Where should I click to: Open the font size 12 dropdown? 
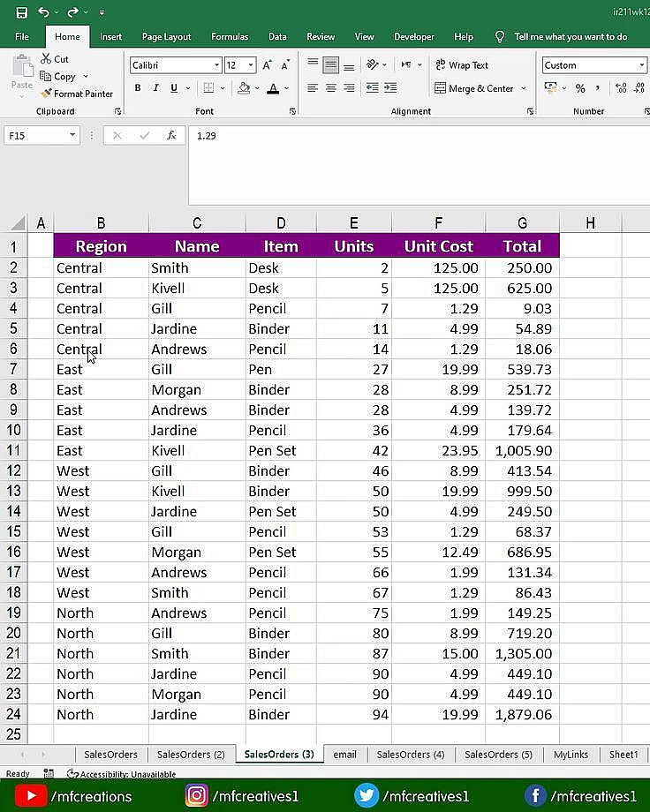coord(251,65)
